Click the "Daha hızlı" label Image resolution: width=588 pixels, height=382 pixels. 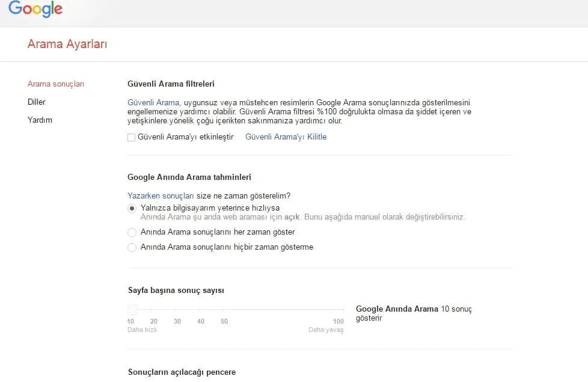tap(142, 330)
